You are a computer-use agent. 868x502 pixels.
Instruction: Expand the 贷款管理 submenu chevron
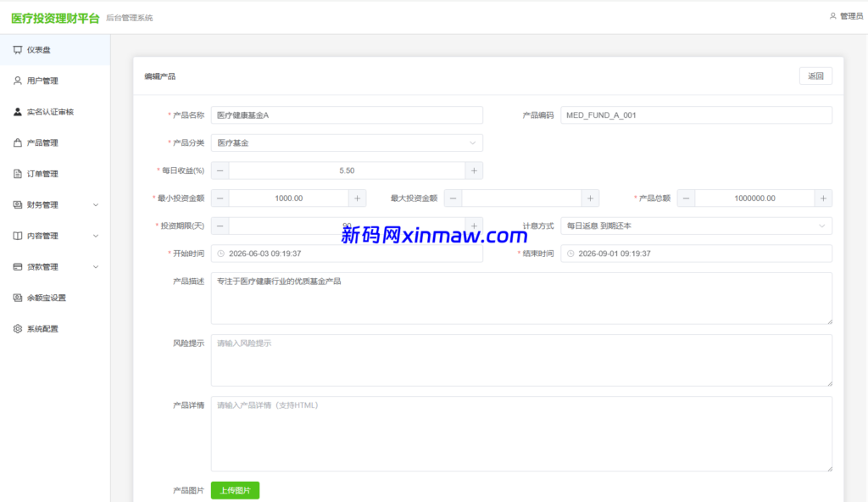[96, 267]
